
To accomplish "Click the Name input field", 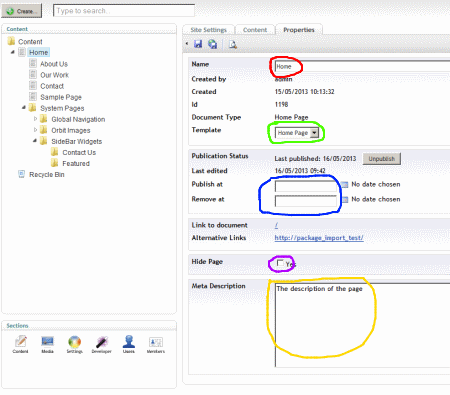I will point(362,66).
